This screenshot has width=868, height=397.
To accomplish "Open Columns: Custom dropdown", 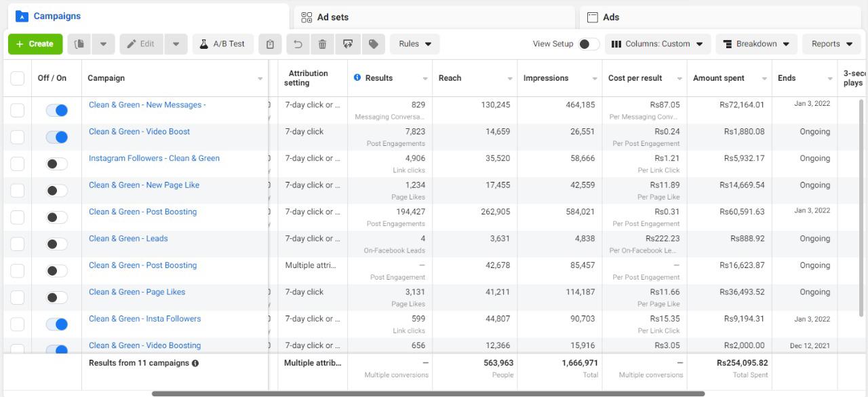I will (x=658, y=44).
